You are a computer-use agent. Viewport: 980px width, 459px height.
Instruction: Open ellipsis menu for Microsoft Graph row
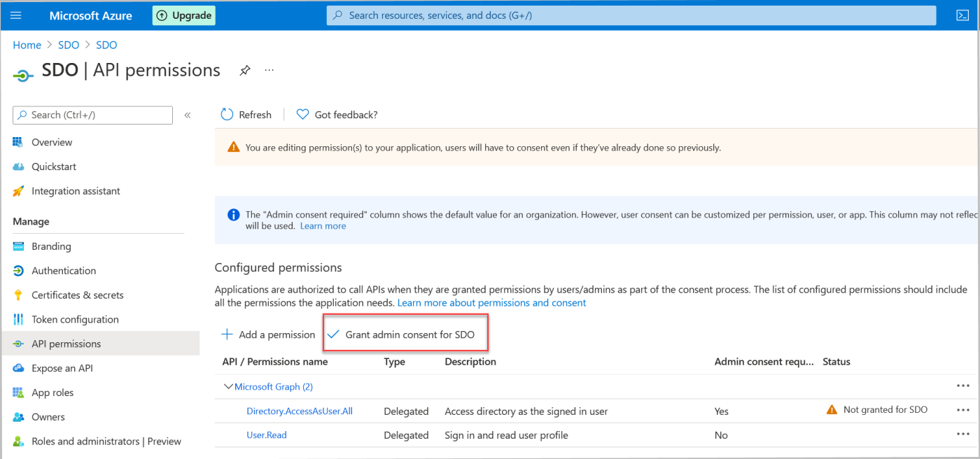point(963,386)
